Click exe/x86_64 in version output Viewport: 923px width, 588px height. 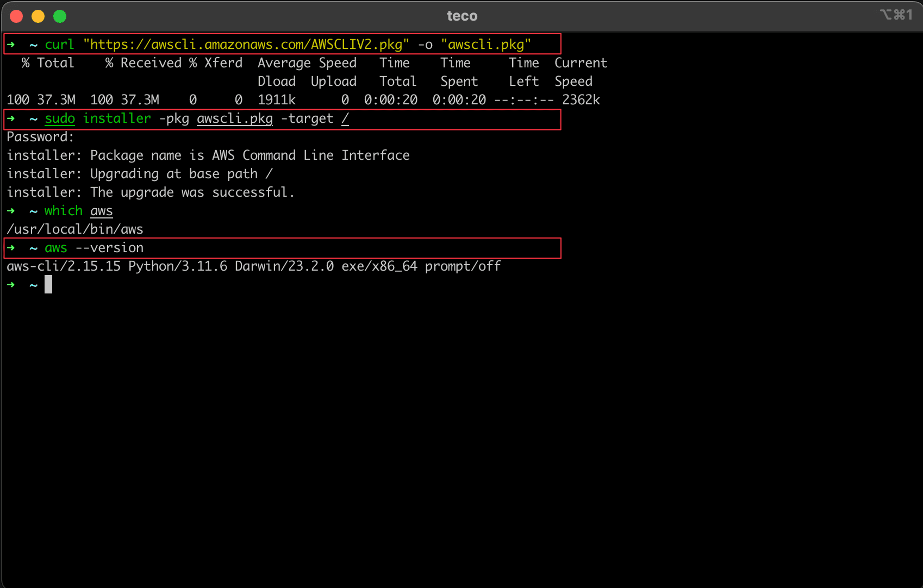[x=379, y=266]
